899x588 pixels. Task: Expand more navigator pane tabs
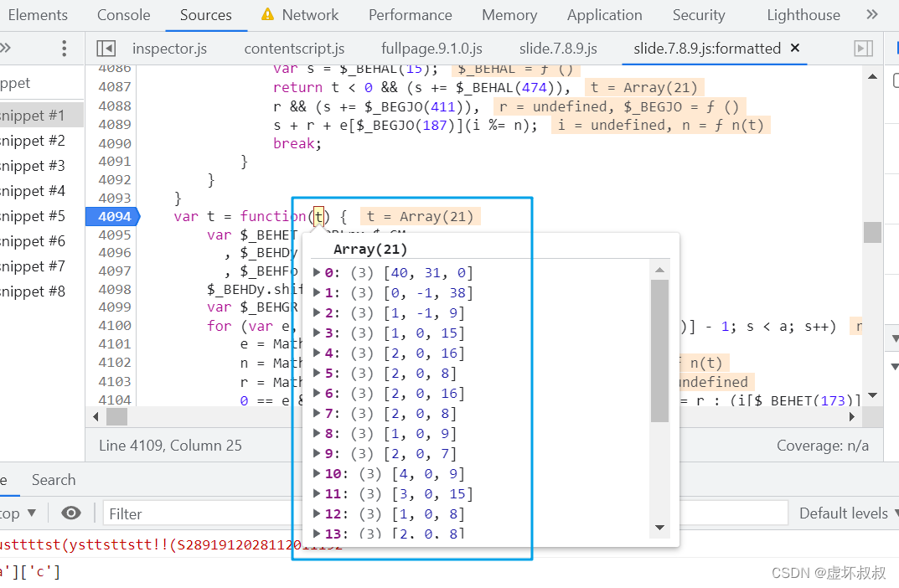tap(5, 48)
